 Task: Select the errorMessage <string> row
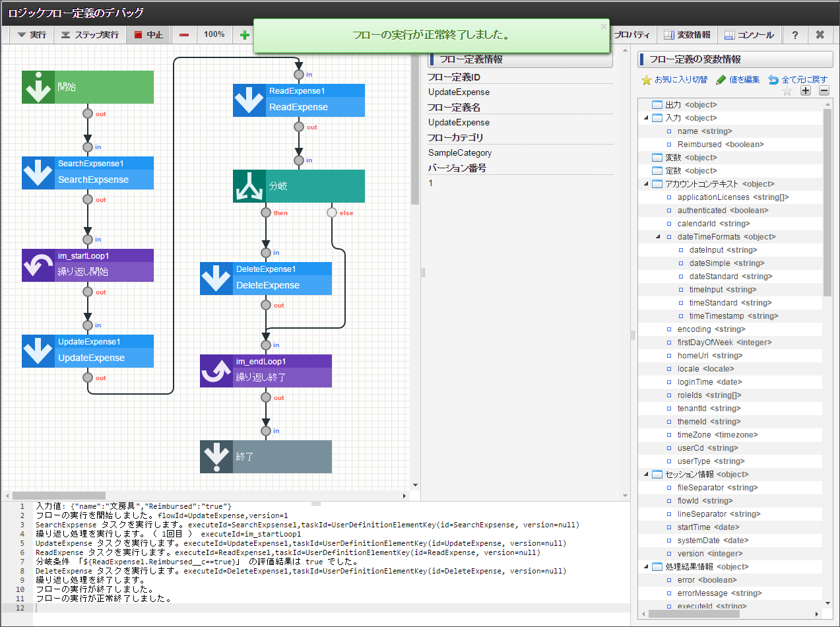click(x=730, y=593)
